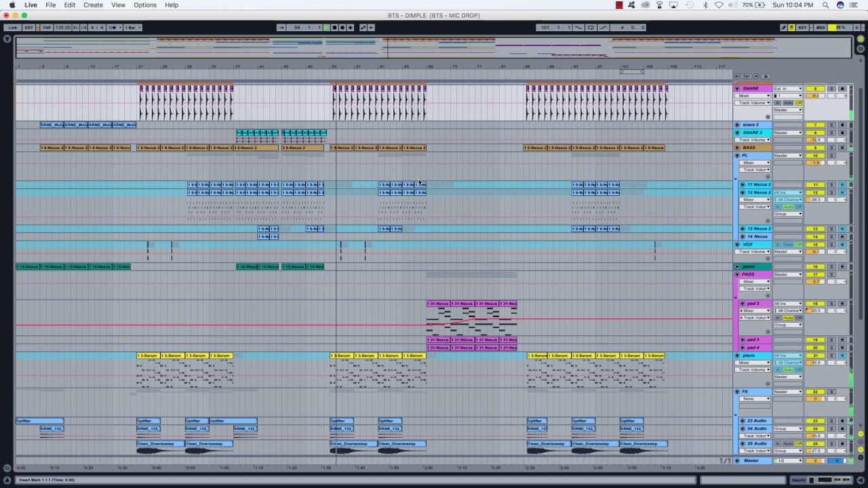Click the Previous Locator arrow button
This screenshot has width=868, height=488.
(x=736, y=76)
